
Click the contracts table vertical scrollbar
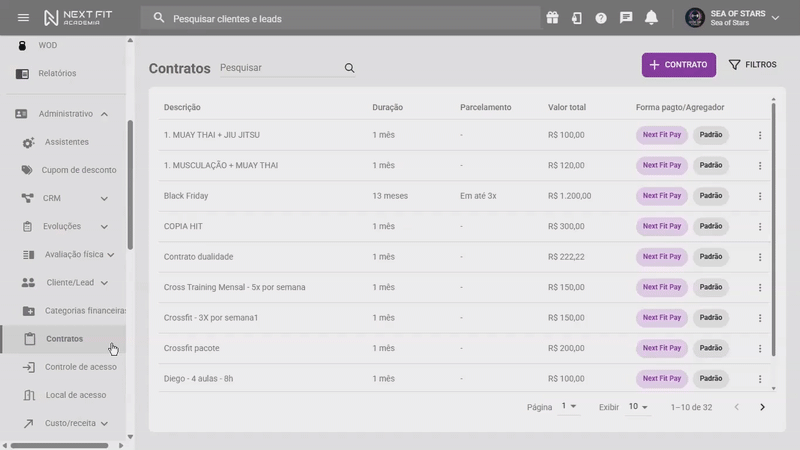tap(773, 230)
